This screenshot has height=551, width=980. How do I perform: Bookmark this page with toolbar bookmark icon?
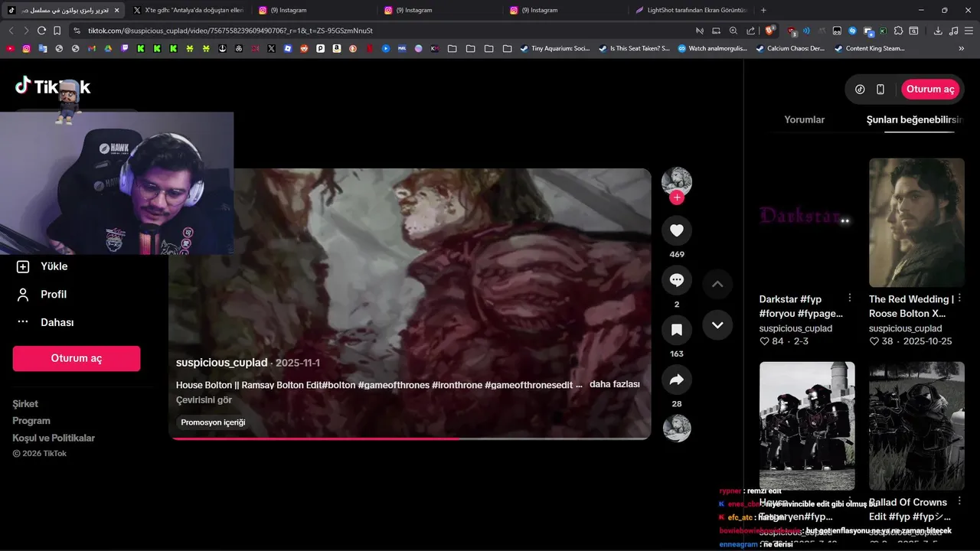(57, 31)
